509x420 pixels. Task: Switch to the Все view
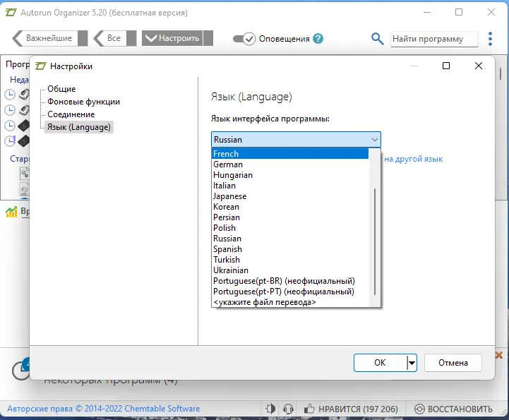tap(114, 38)
